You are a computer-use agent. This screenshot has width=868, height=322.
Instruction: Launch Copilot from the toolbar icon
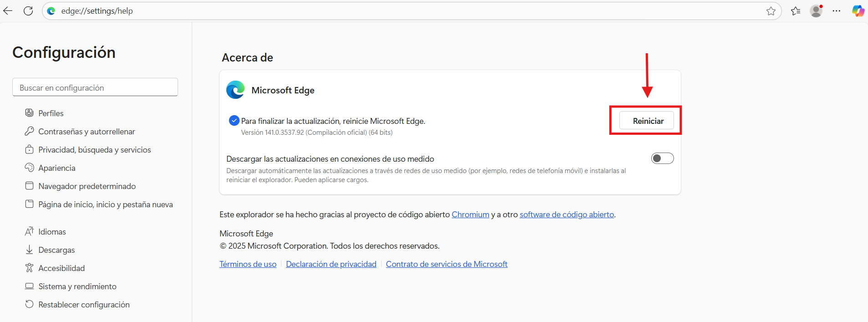[x=858, y=11]
